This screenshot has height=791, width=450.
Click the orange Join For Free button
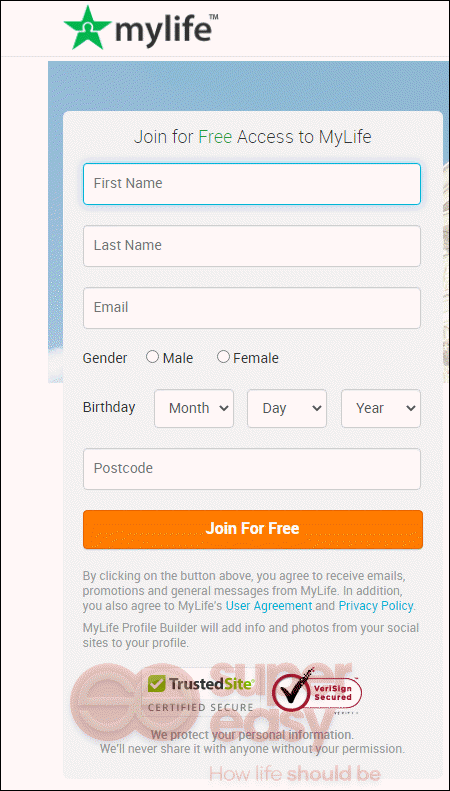click(x=253, y=529)
